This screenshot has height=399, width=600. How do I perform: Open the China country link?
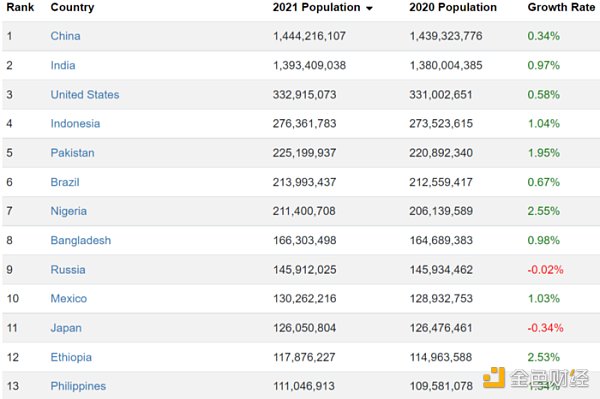65,36
